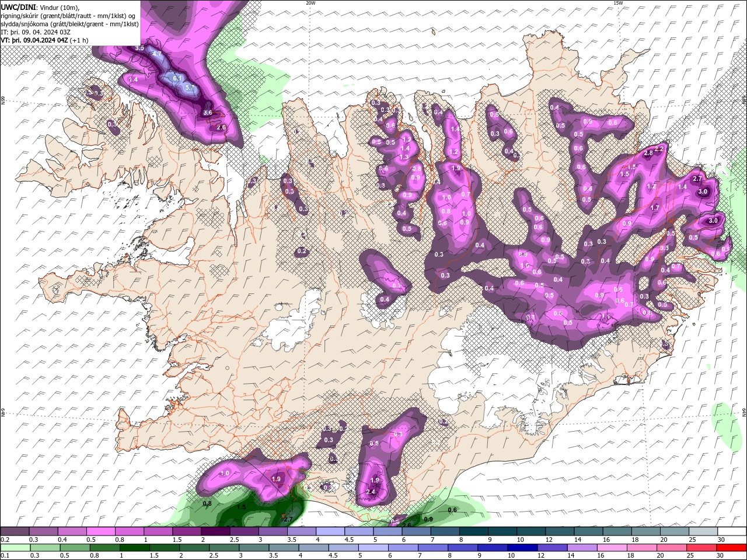The height and width of the screenshot is (560, 747).
Task: Click the 2.2 snowfall value in the northeast
Action: click(659, 149)
